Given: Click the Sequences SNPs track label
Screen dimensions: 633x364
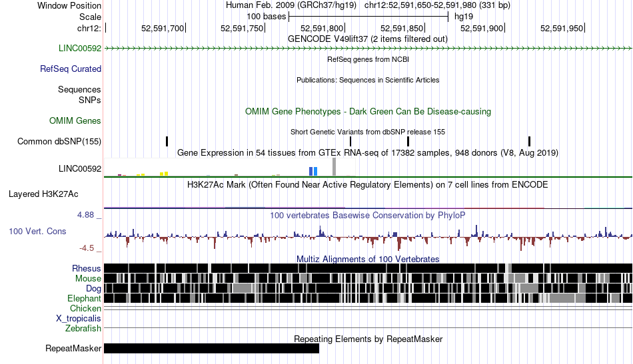Looking at the screenshot, I should click(79, 94).
